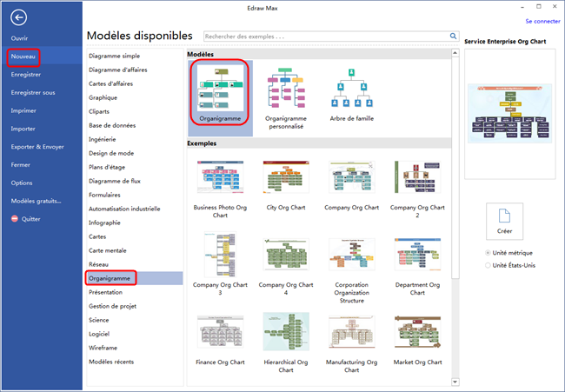Select Plans d'étage category
565x392 pixels.
(x=107, y=167)
